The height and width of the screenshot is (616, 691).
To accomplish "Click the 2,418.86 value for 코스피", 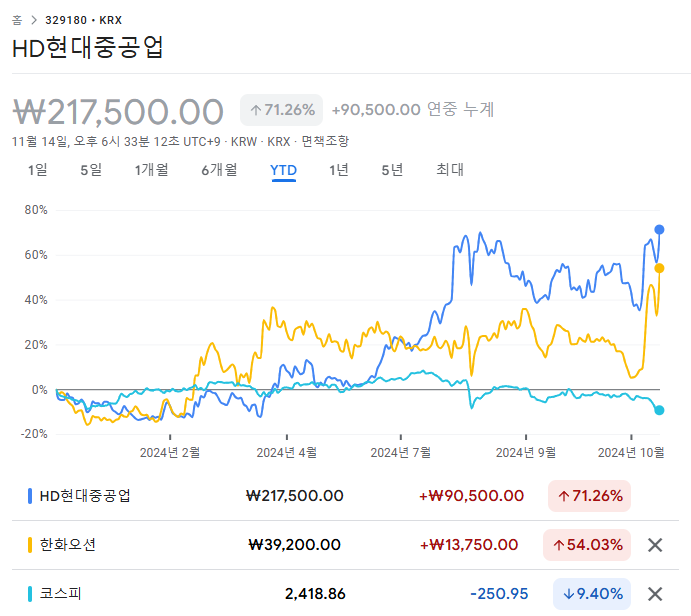I will pos(315,594).
